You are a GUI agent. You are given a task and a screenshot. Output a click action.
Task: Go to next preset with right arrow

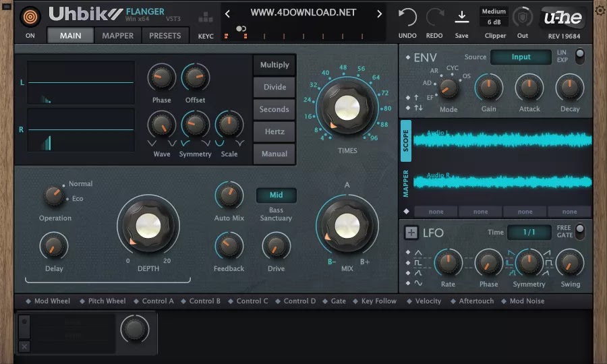pos(379,13)
